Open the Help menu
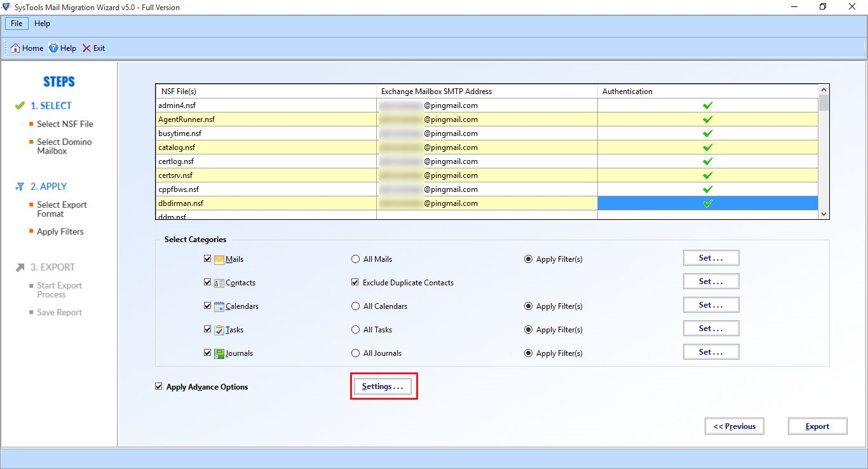 click(x=42, y=24)
